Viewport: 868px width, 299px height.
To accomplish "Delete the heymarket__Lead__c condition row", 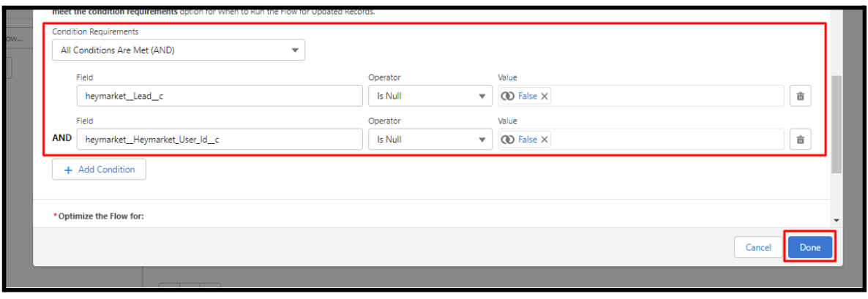I will (800, 96).
